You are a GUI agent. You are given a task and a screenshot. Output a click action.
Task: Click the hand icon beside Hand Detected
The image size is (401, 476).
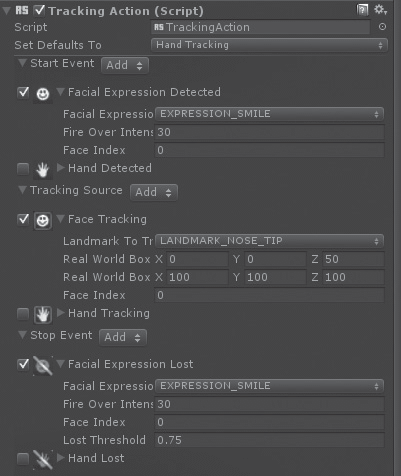click(x=43, y=170)
